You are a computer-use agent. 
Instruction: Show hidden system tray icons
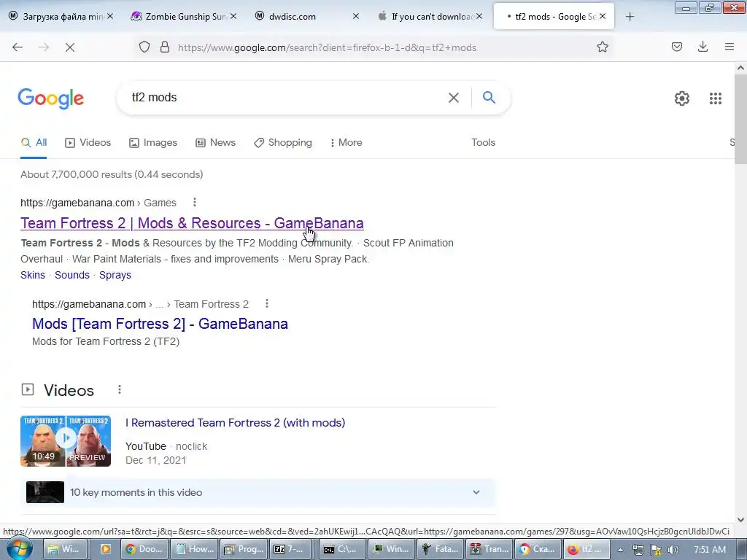click(620, 550)
